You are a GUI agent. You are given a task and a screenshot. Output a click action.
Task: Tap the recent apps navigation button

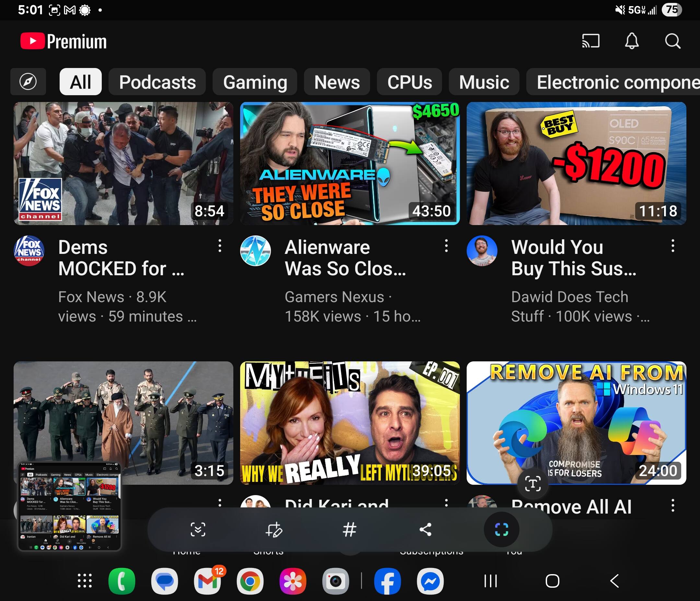pyautogui.click(x=491, y=581)
